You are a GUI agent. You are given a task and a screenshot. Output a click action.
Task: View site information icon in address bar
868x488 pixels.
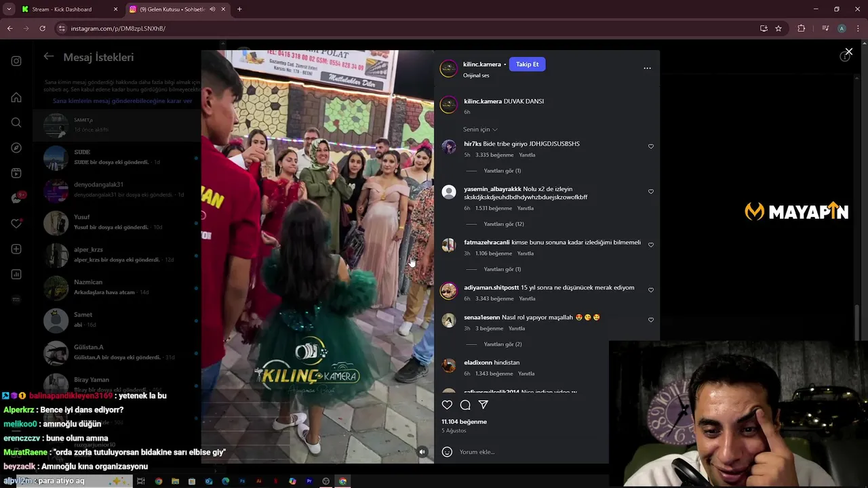coord(62,28)
